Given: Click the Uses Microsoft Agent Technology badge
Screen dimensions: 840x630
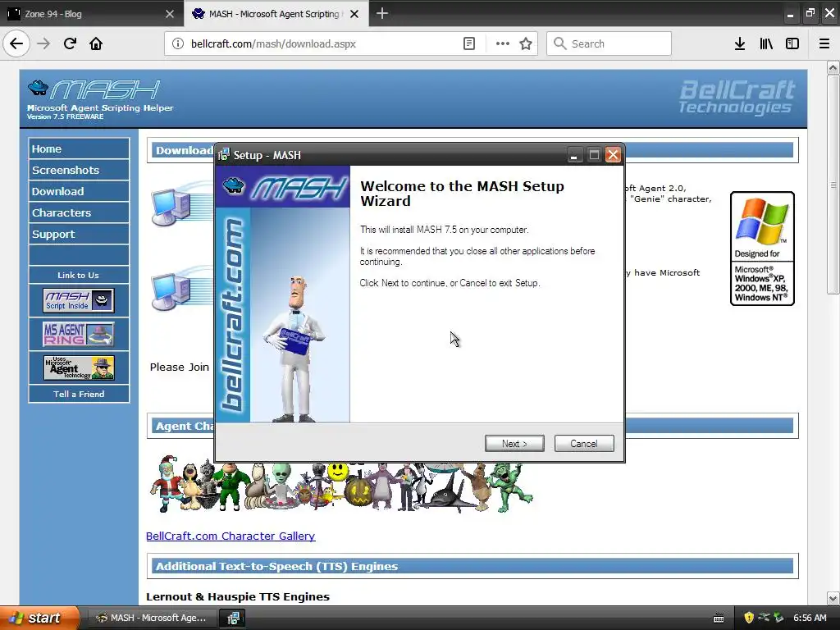Looking at the screenshot, I should [78, 367].
